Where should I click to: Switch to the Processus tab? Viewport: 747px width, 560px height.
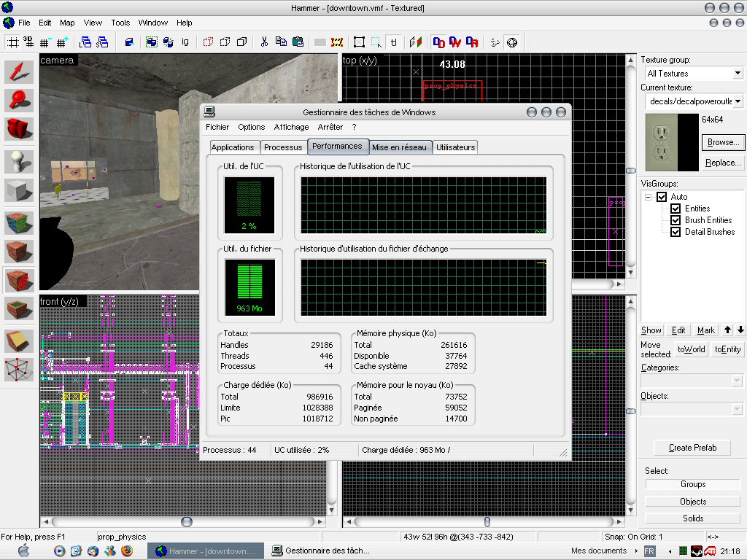coord(283,147)
